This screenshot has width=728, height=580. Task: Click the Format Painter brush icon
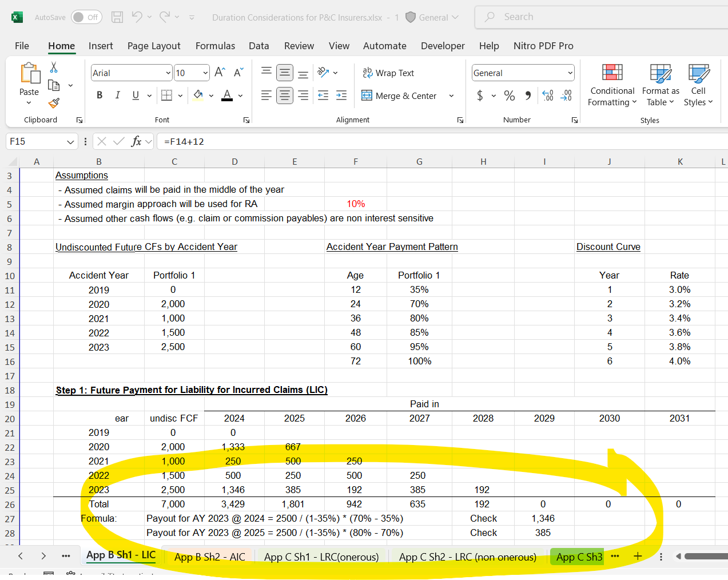click(x=54, y=103)
